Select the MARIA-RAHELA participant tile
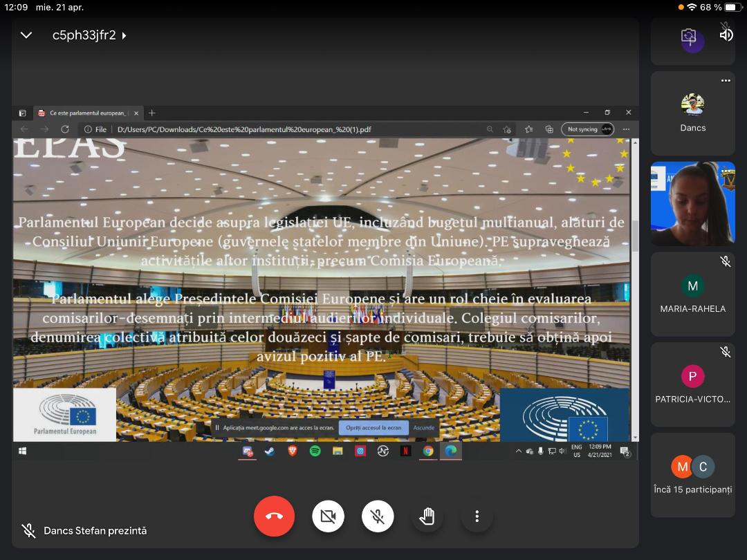Screen dimensions: 747x560 pos(692,294)
